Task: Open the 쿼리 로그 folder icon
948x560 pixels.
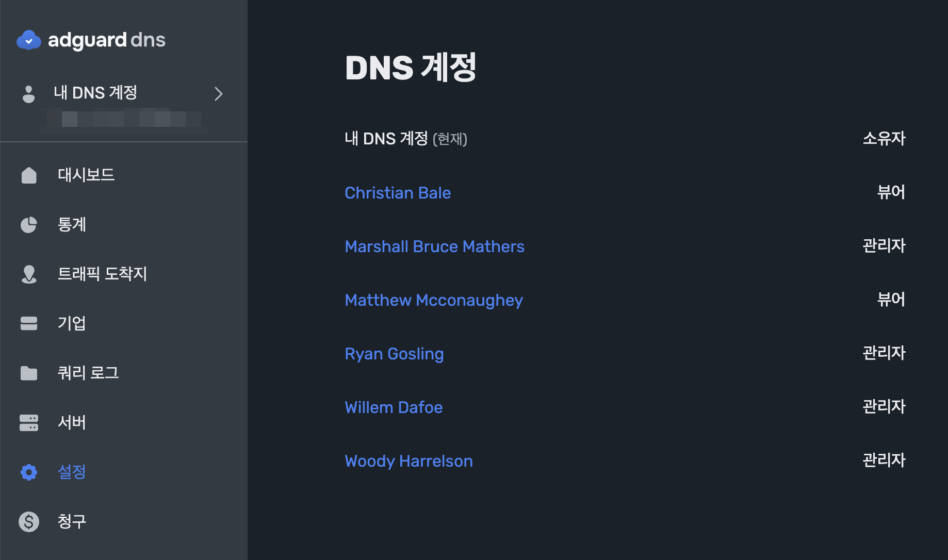Action: 29,373
